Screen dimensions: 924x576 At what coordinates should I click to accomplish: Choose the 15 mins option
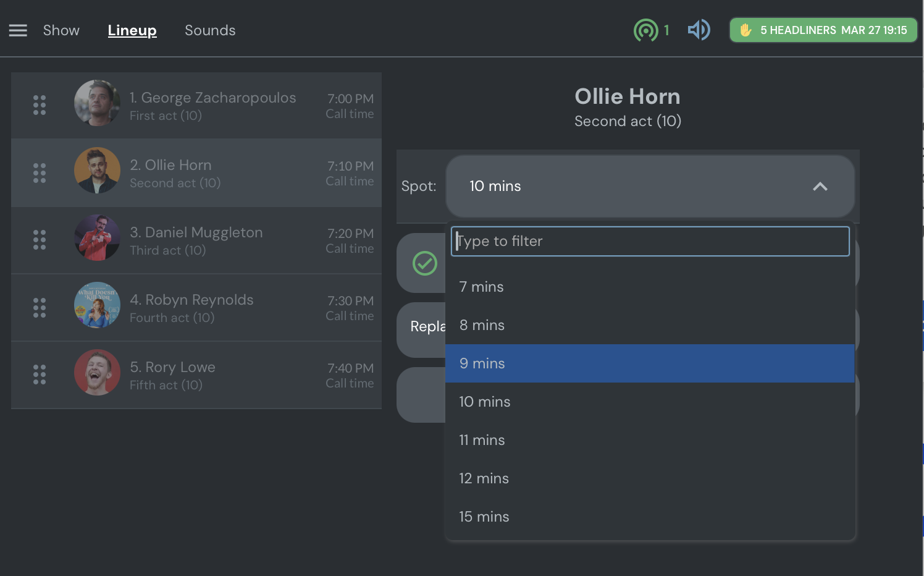click(x=650, y=517)
